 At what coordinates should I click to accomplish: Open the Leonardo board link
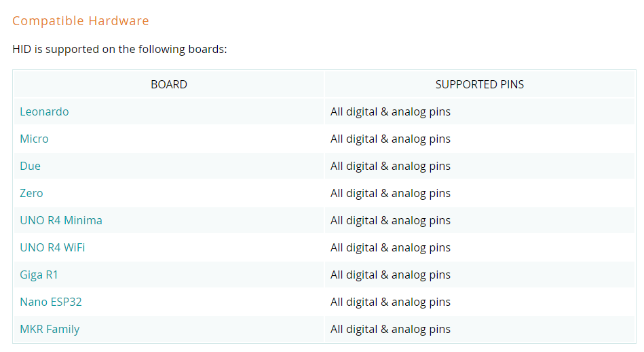(44, 112)
